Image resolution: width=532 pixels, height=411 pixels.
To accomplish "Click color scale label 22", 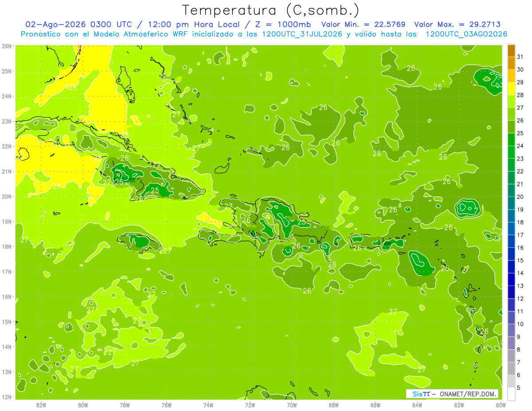I will pos(520,171).
